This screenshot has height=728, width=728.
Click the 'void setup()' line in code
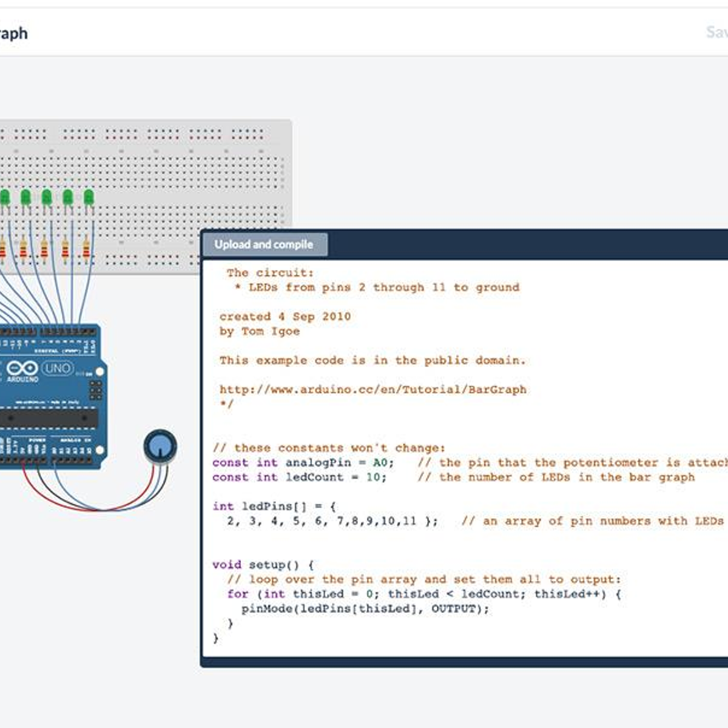pos(263,564)
